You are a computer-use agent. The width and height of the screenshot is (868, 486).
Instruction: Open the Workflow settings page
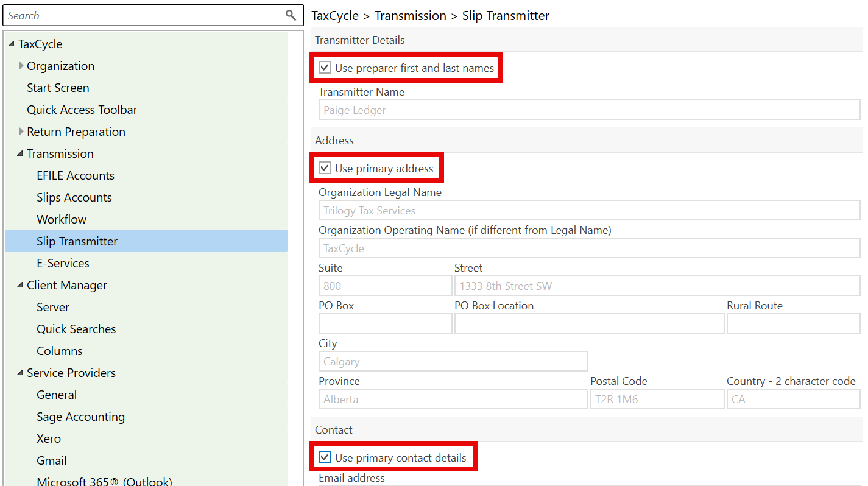[x=62, y=219]
